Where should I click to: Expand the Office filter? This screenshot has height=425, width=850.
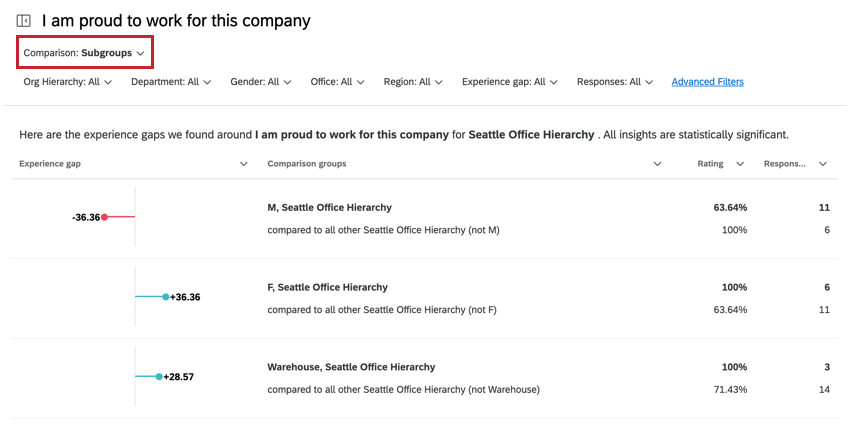pyautogui.click(x=337, y=82)
